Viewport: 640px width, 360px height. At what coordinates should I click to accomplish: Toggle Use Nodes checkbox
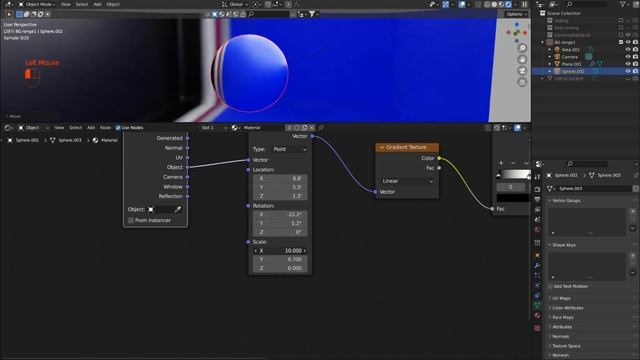pyautogui.click(x=118, y=128)
